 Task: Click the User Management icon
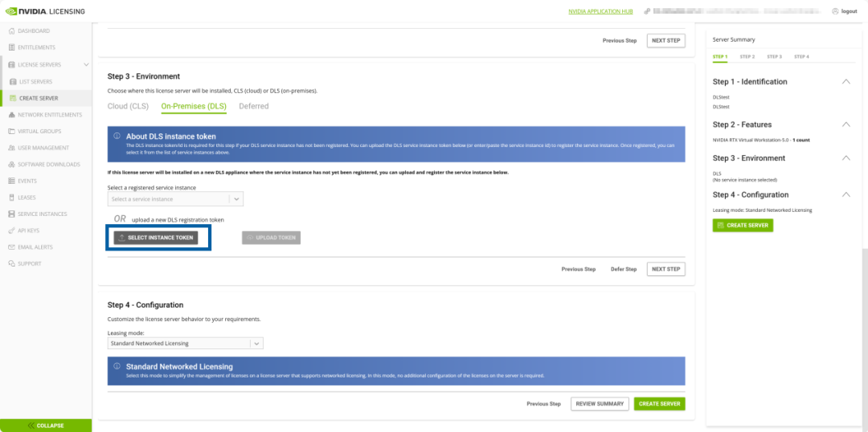tap(11, 149)
